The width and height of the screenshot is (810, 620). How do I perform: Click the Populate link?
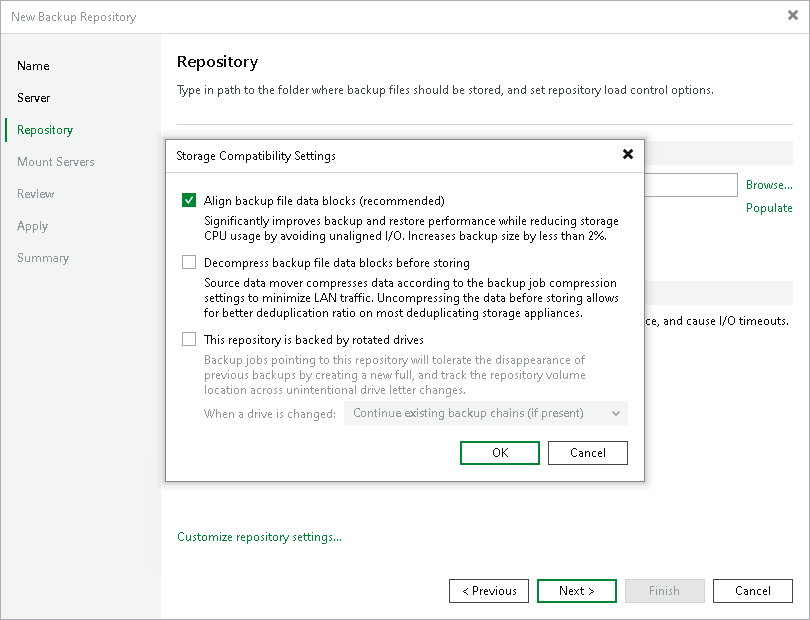[x=769, y=208]
